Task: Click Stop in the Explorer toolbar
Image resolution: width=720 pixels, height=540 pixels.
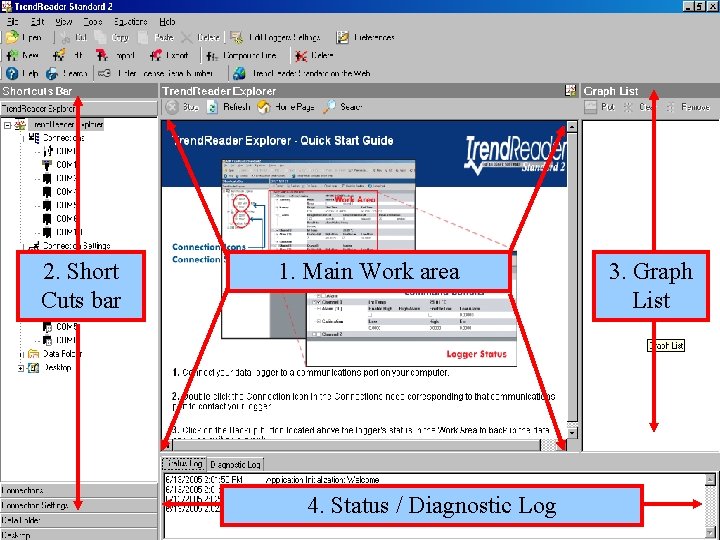Action: click(x=182, y=107)
